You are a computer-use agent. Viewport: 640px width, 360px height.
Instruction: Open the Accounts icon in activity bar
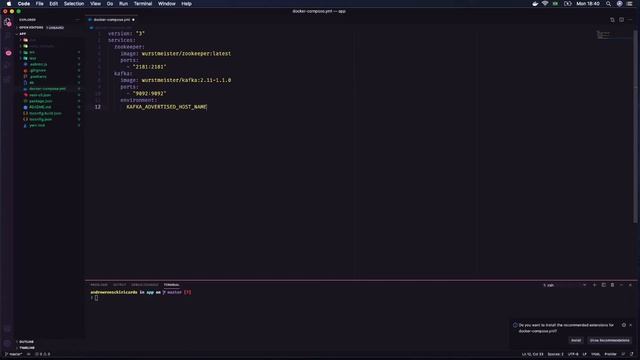[7, 328]
